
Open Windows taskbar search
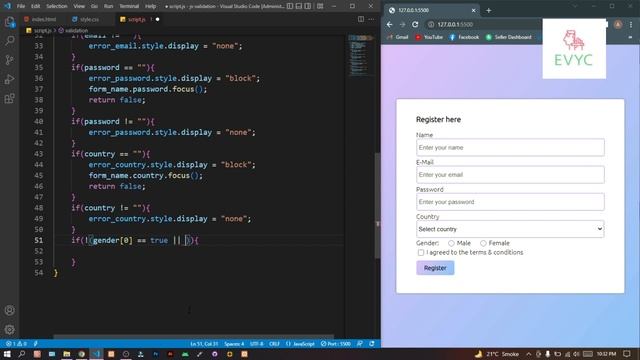(x=22, y=354)
